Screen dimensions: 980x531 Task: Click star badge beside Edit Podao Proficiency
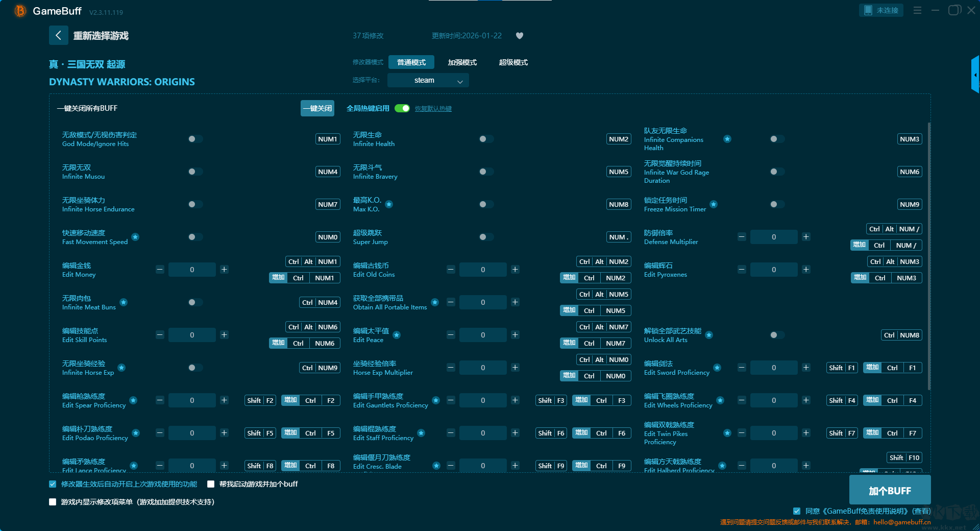tap(136, 433)
